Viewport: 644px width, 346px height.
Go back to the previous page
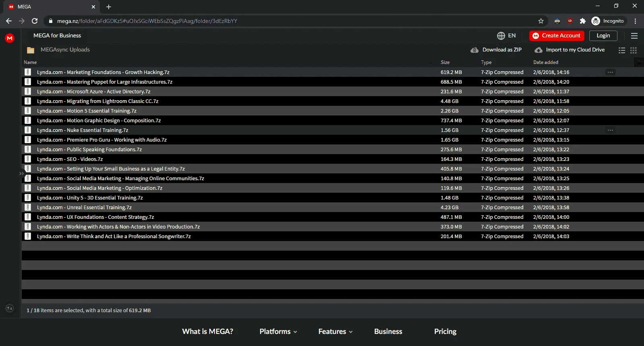[9, 21]
